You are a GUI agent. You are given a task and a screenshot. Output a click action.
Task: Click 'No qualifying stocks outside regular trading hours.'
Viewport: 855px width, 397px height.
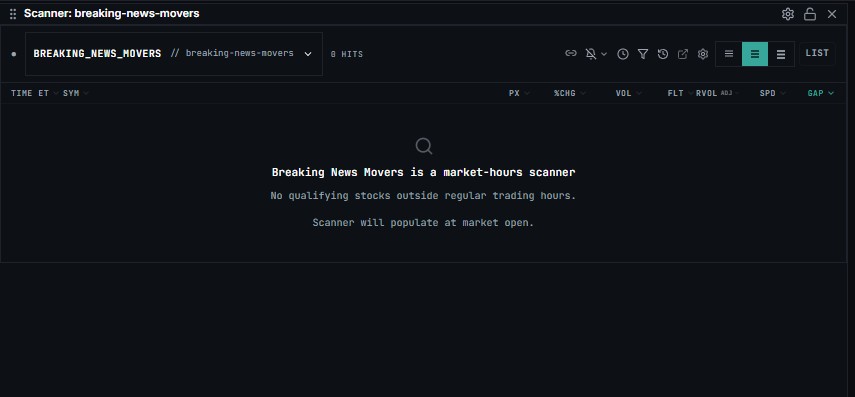click(423, 195)
